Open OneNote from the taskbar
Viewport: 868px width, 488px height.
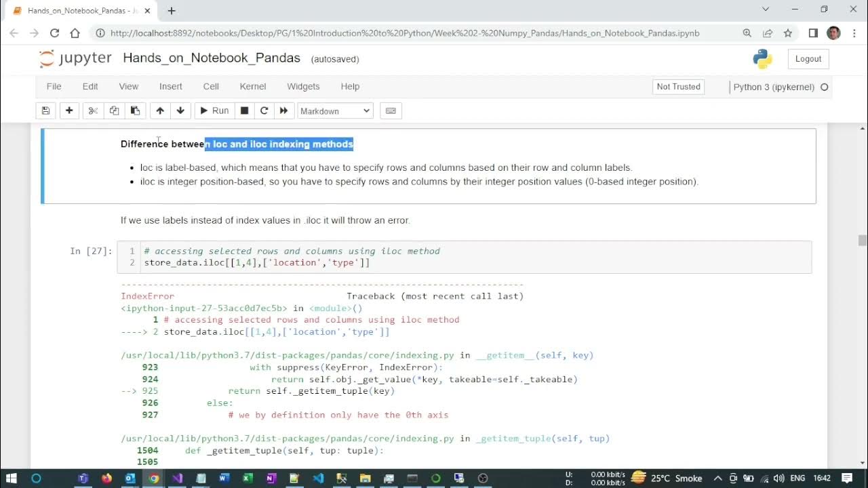(x=271, y=478)
